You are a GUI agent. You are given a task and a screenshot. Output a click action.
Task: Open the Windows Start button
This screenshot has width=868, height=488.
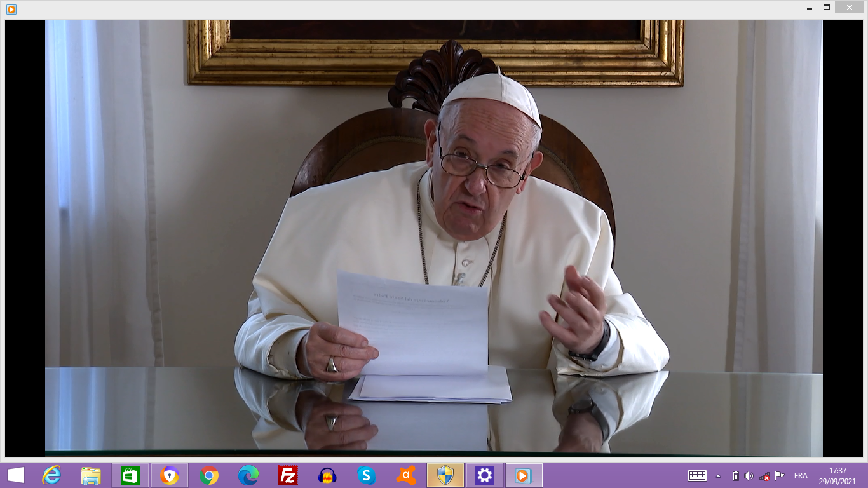[16, 475]
